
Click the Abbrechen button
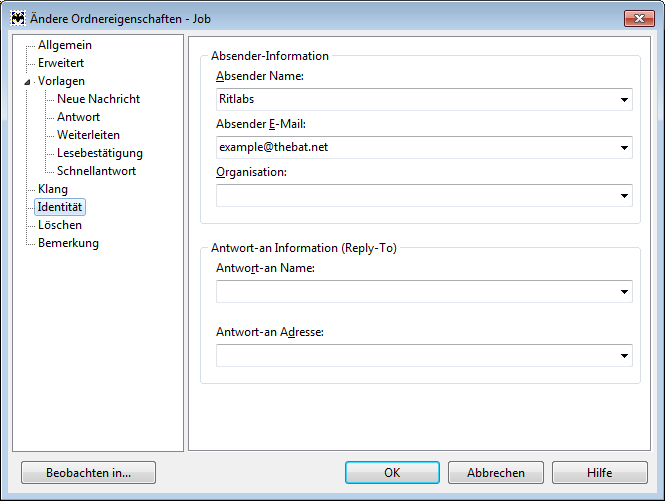496,473
